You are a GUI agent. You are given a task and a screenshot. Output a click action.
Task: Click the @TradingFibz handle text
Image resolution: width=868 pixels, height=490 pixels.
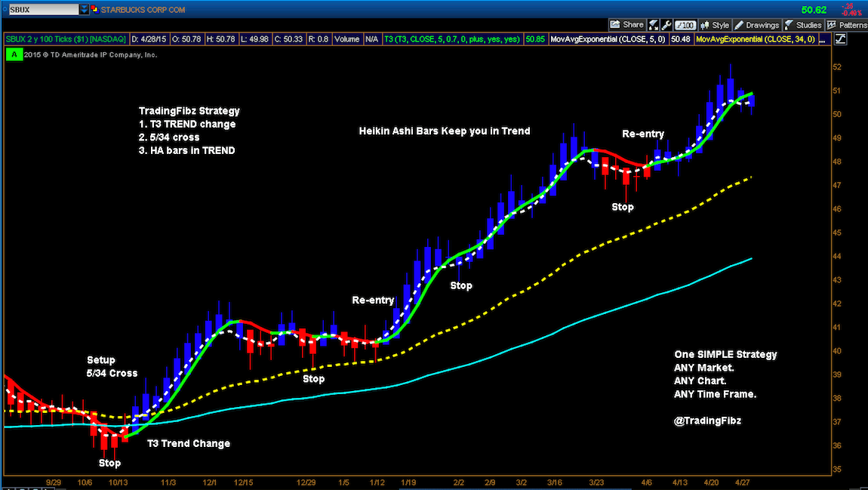(707, 421)
